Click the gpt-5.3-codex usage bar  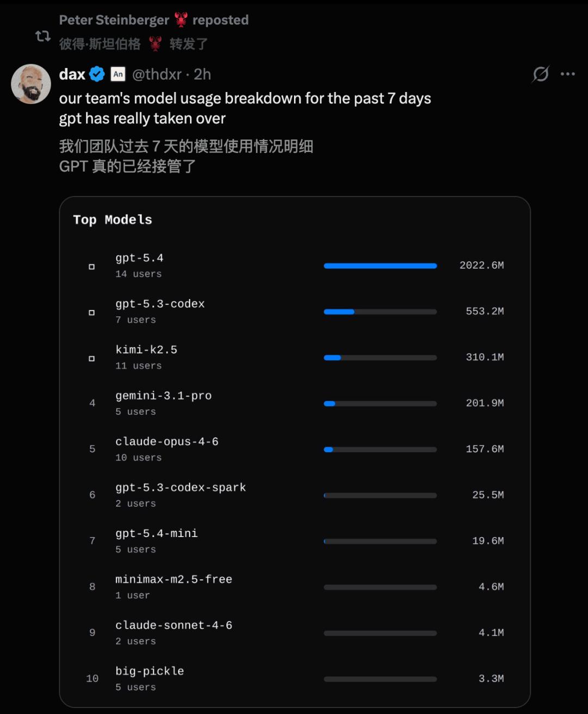click(380, 312)
